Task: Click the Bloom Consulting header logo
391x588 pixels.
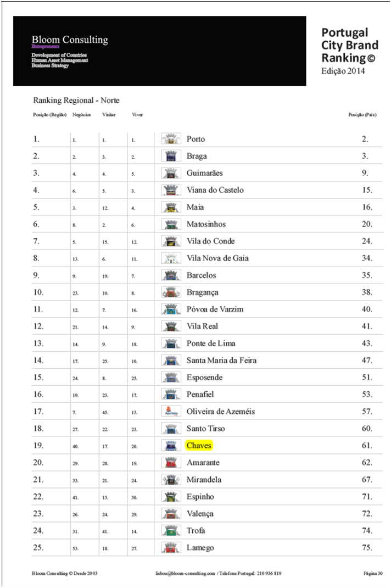Action: pos(70,40)
